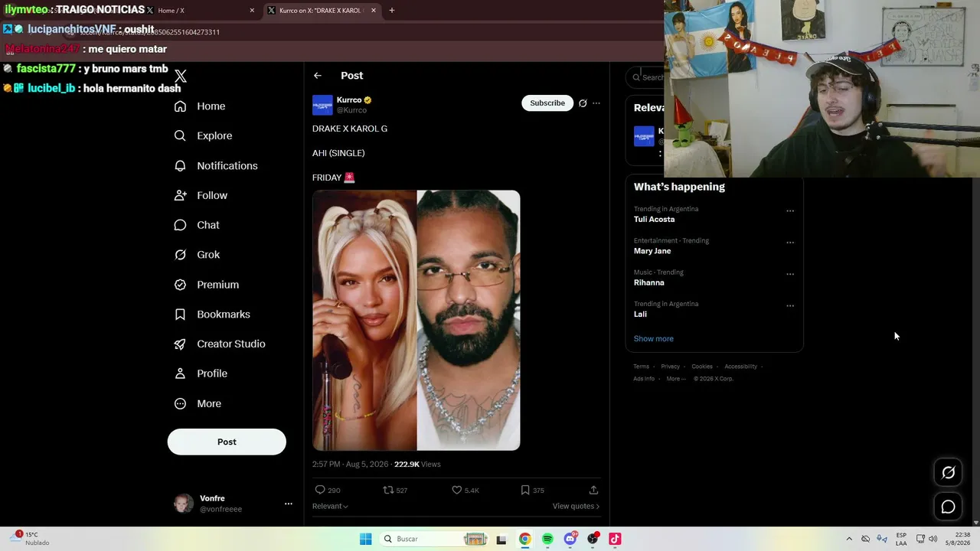
Task: Open the Cookies footer link
Action: pos(702,367)
